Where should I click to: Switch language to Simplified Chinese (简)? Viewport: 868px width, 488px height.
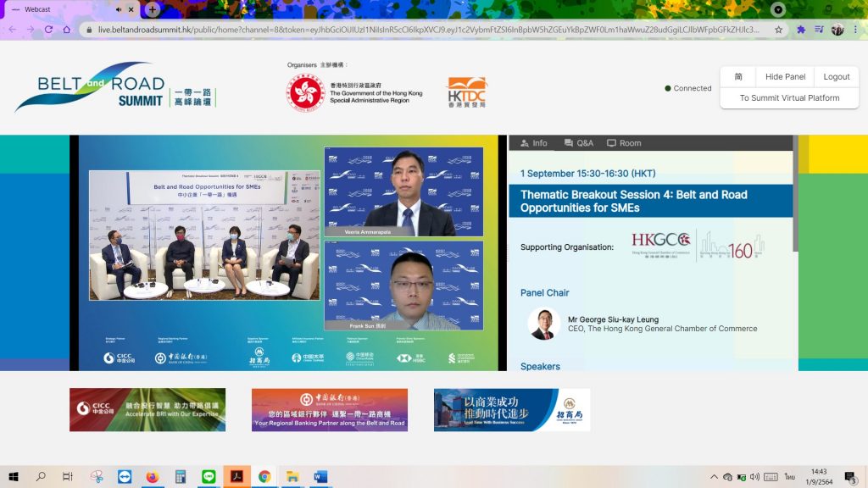[x=738, y=76]
